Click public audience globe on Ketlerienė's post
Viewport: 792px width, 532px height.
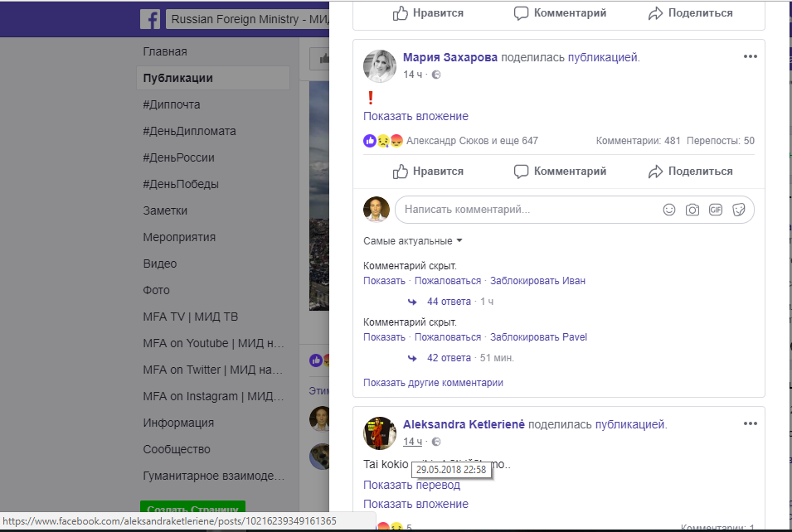436,442
